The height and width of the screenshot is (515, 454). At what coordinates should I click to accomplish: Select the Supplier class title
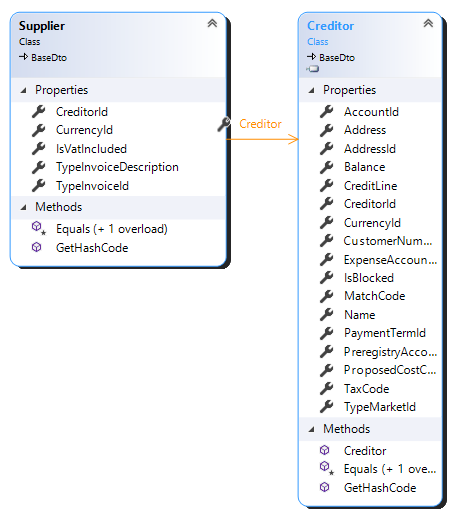pos(42,26)
